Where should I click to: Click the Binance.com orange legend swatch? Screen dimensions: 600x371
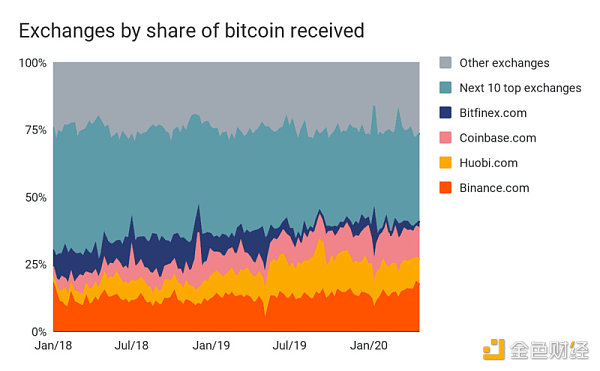tap(445, 188)
